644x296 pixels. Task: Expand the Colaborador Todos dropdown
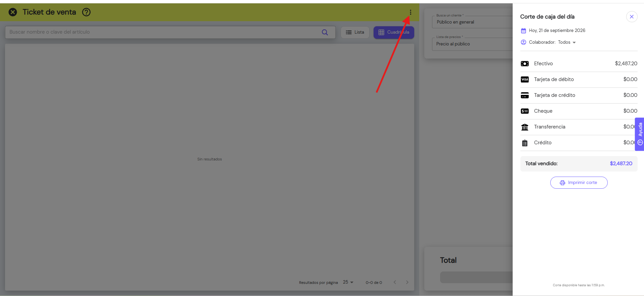coord(567,42)
